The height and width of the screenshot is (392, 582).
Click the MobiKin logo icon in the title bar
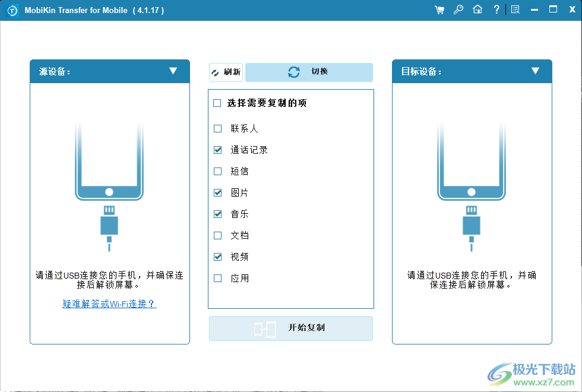11,10
